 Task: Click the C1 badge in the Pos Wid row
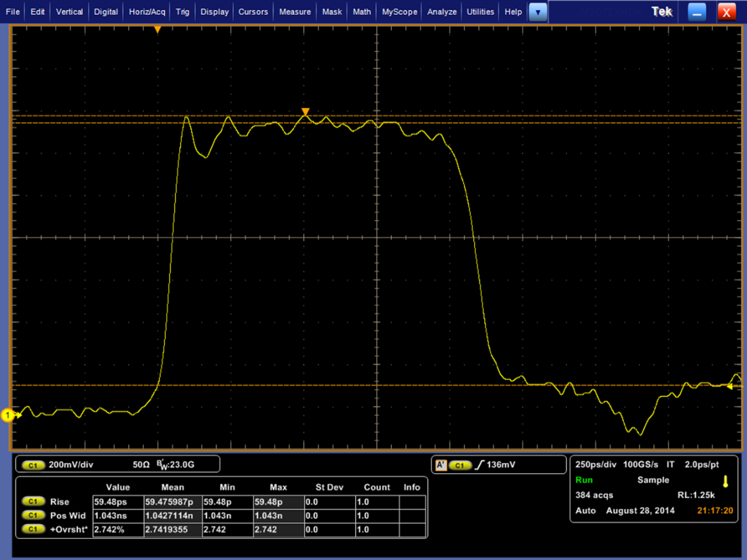[x=33, y=515]
